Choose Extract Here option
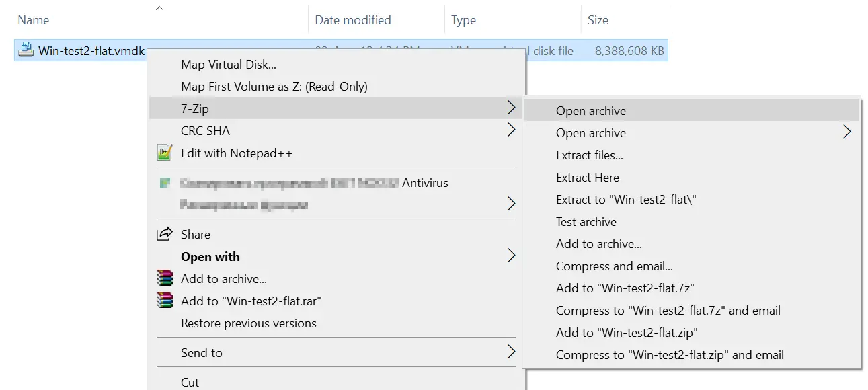The image size is (868, 390). (x=588, y=178)
